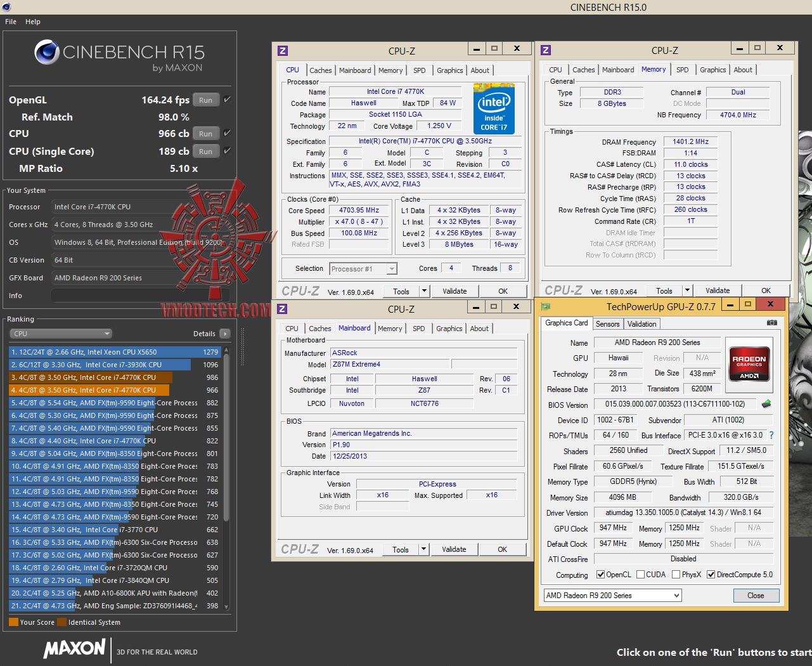
Task: Select the Intel Xeon CPU X5650 ranking row
Action: (x=114, y=352)
